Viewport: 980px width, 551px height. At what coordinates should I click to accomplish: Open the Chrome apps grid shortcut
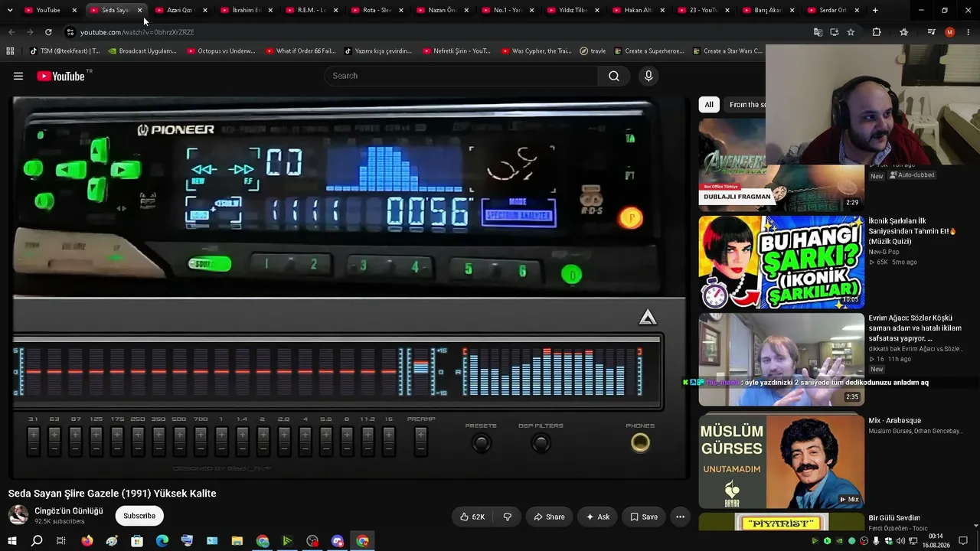pos(10,51)
